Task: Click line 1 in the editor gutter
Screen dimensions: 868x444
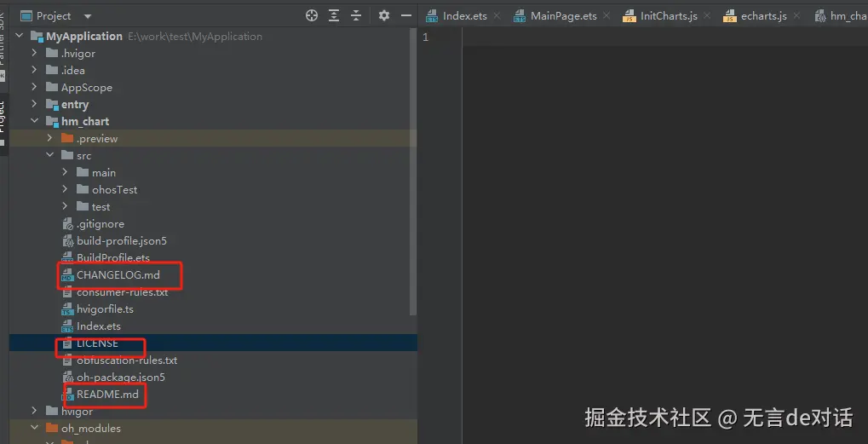Action: click(x=425, y=37)
